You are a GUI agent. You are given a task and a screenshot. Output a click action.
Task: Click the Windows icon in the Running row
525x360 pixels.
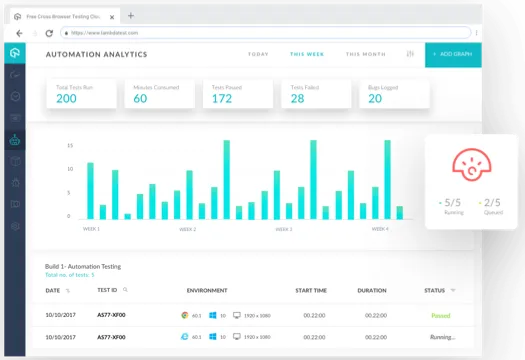coord(213,337)
